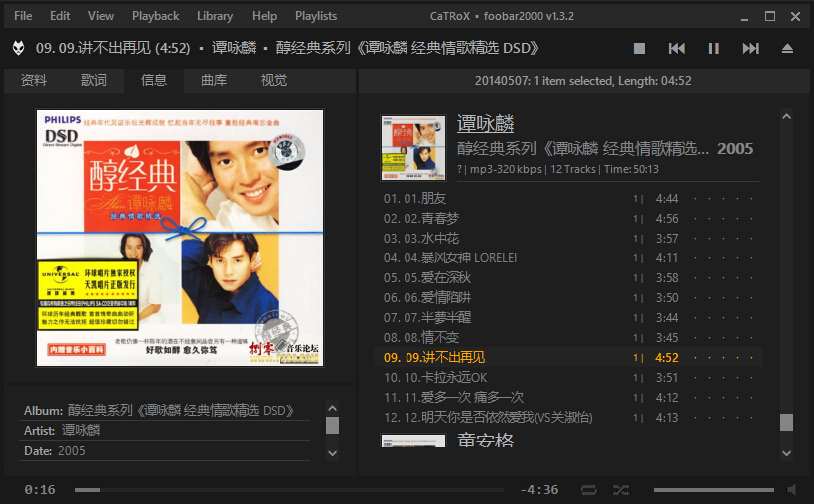Click the mp3-320 kbps album details line
814x504 pixels.
558,169
